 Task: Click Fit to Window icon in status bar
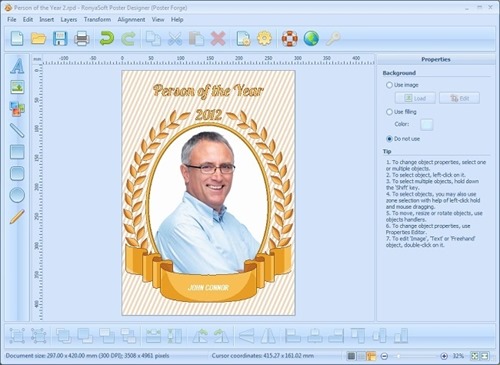pos(475,356)
